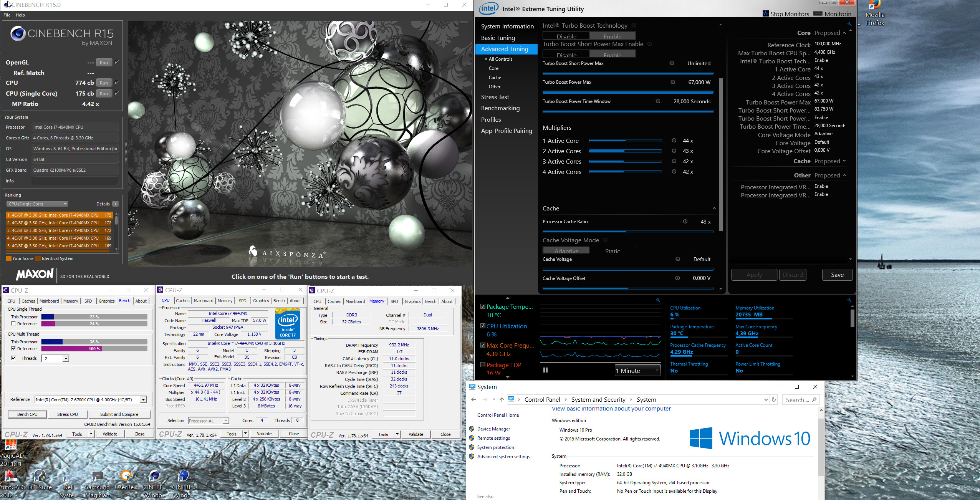Show info for Processor Cache Ratio
The width and height of the screenshot is (980, 500).
pyautogui.click(x=685, y=222)
